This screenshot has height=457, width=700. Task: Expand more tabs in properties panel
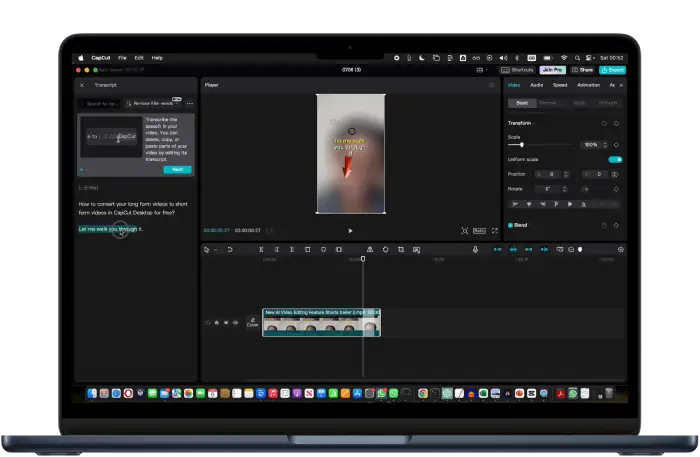[x=621, y=85]
